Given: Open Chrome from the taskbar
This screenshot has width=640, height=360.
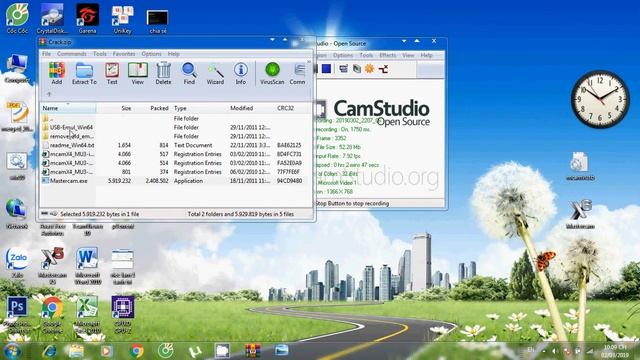Looking at the screenshot, I should click(137, 351).
